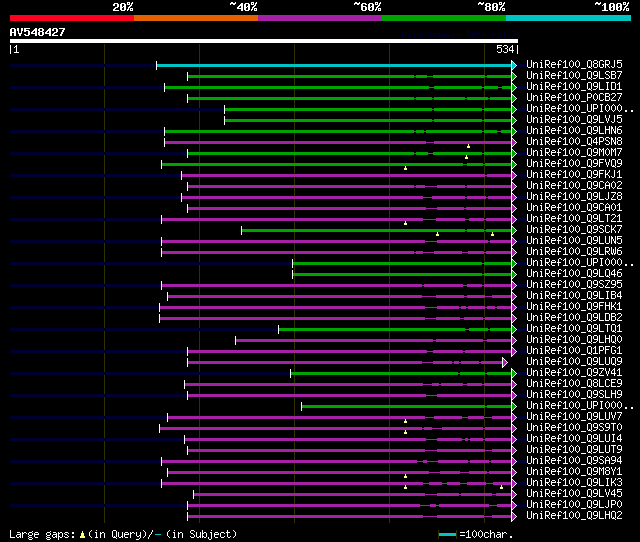
Task: Click UniRef100_Q9LIB4 label
Action: click(574, 296)
